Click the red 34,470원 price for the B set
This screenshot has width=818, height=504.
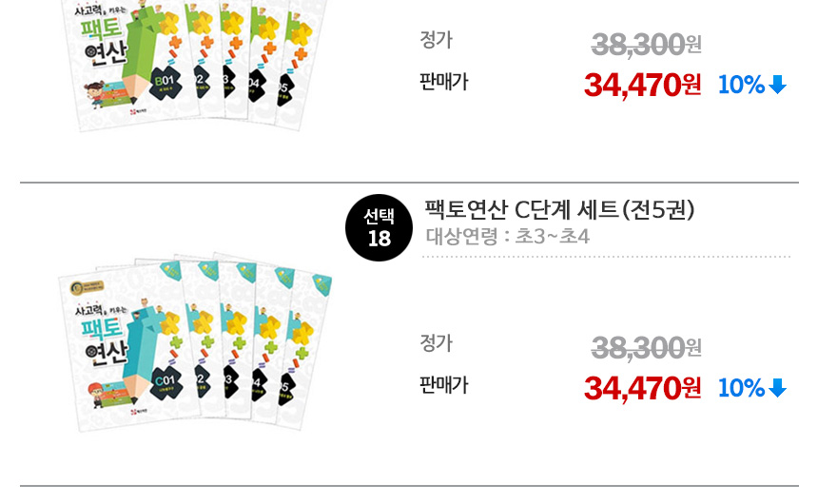click(642, 85)
